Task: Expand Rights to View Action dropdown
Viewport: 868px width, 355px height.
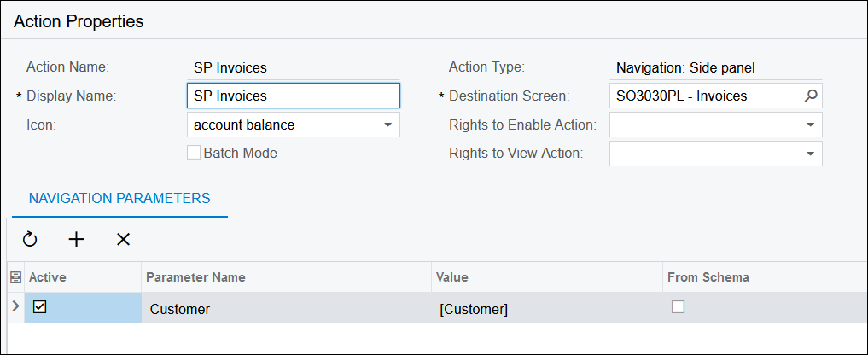Action: pyautogui.click(x=810, y=154)
